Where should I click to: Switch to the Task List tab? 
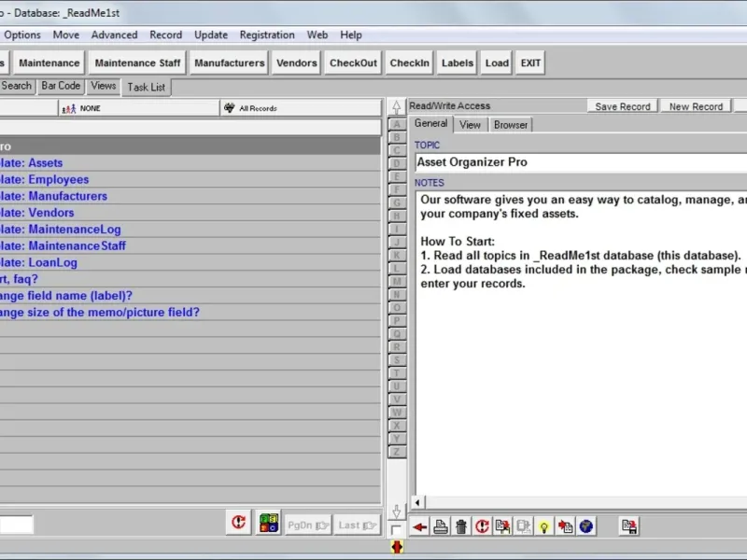[146, 87]
